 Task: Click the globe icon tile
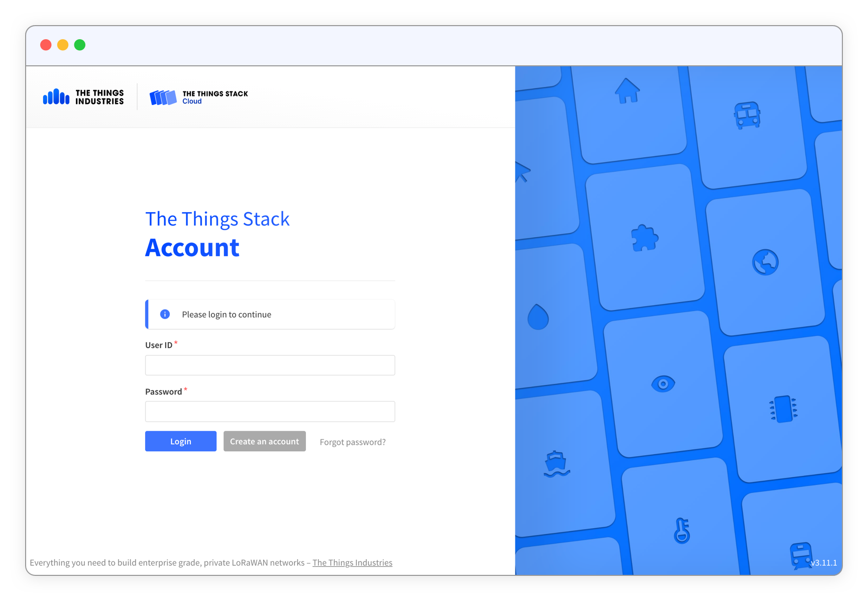click(765, 262)
